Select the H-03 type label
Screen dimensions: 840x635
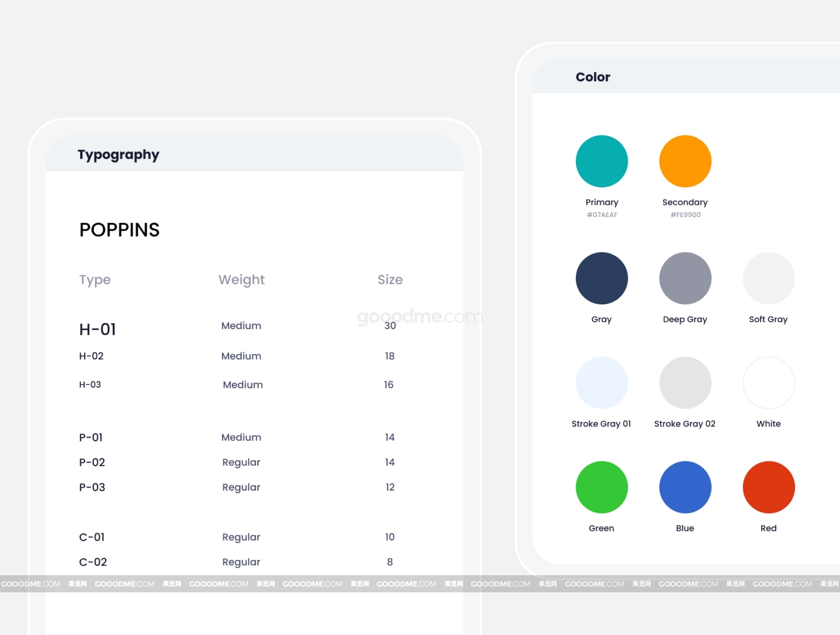(90, 385)
